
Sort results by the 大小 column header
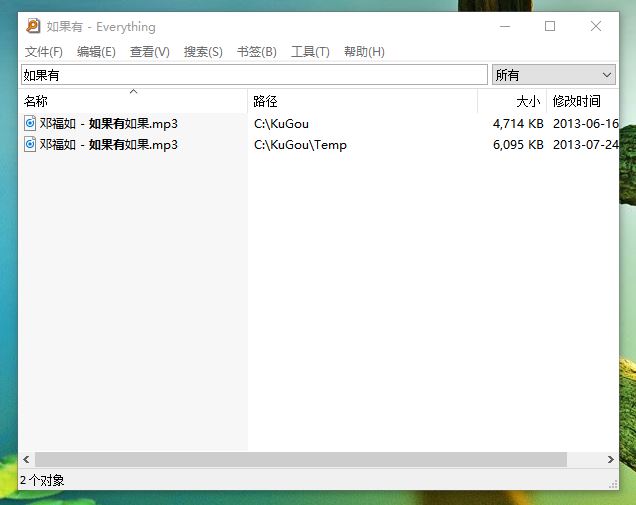pos(527,102)
